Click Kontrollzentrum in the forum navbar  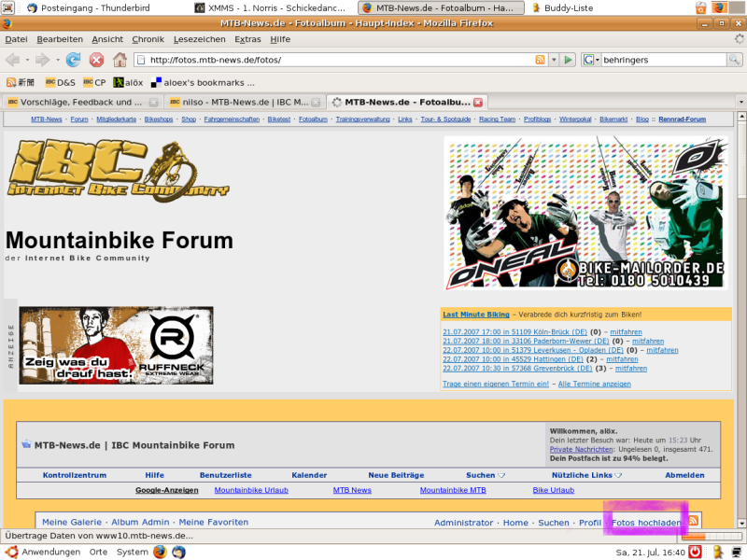point(75,475)
